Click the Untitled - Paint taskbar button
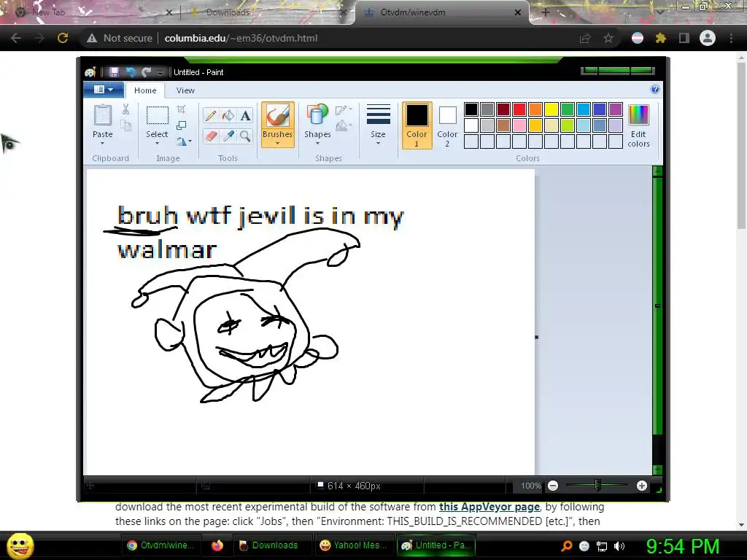Image resolution: width=747 pixels, height=560 pixels. pyautogui.click(x=436, y=545)
